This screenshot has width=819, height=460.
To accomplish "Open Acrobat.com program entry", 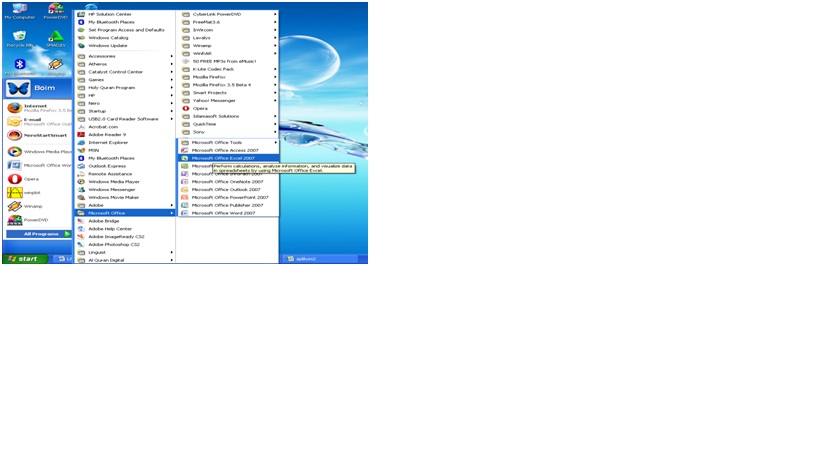I will coord(125,127).
